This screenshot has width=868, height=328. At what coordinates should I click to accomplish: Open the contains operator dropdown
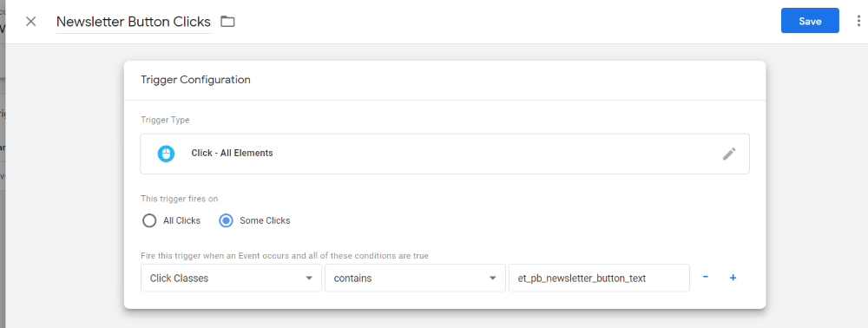(415, 279)
